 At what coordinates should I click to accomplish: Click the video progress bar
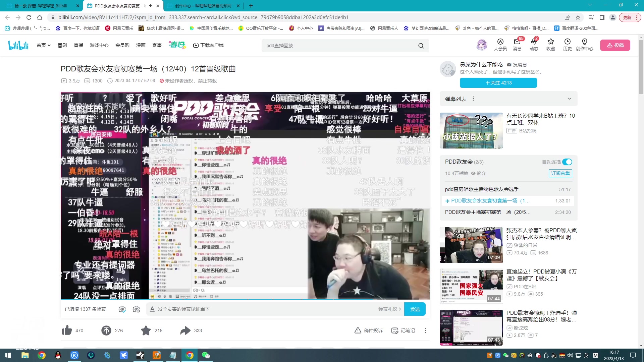[x=245, y=299]
